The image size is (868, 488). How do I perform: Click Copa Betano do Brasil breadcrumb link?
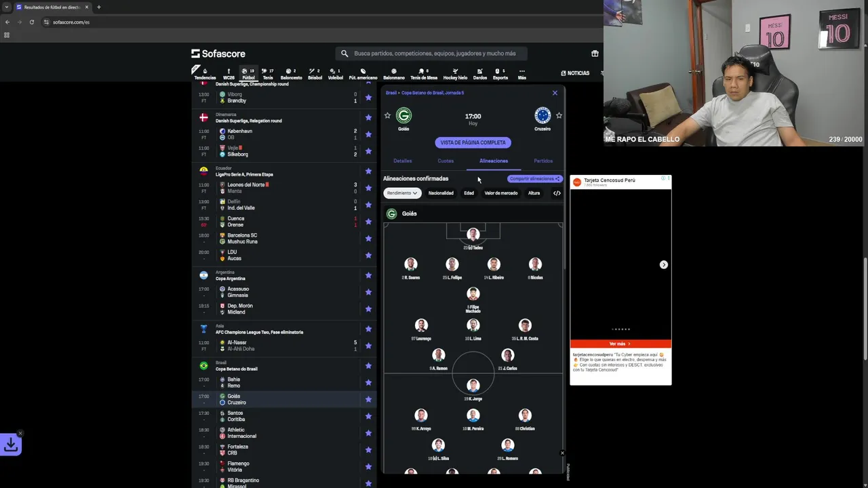[433, 93]
